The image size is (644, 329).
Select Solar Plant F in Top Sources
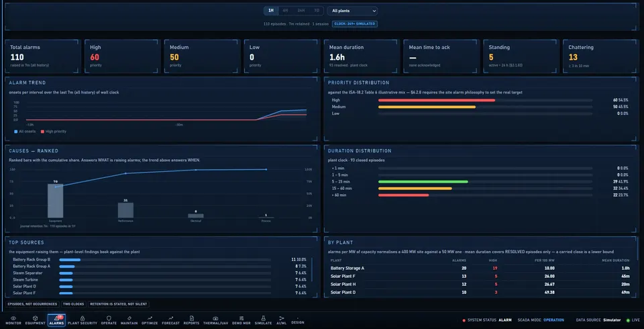tap(160, 293)
